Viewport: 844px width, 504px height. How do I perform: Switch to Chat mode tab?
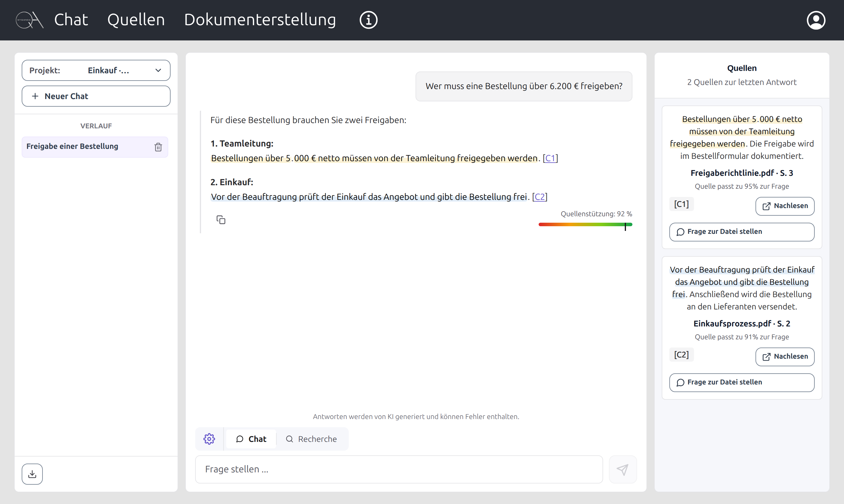pos(251,439)
